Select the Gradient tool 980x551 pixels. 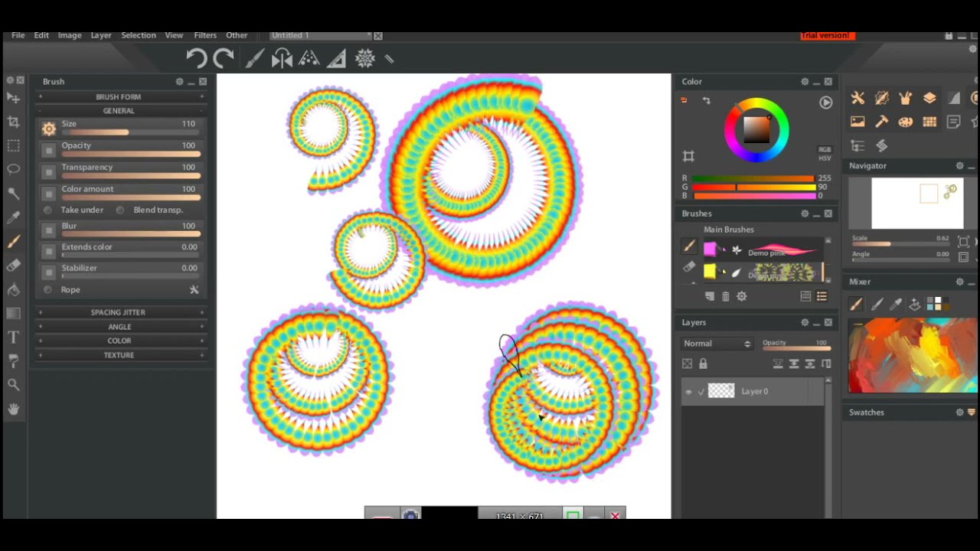(x=13, y=313)
